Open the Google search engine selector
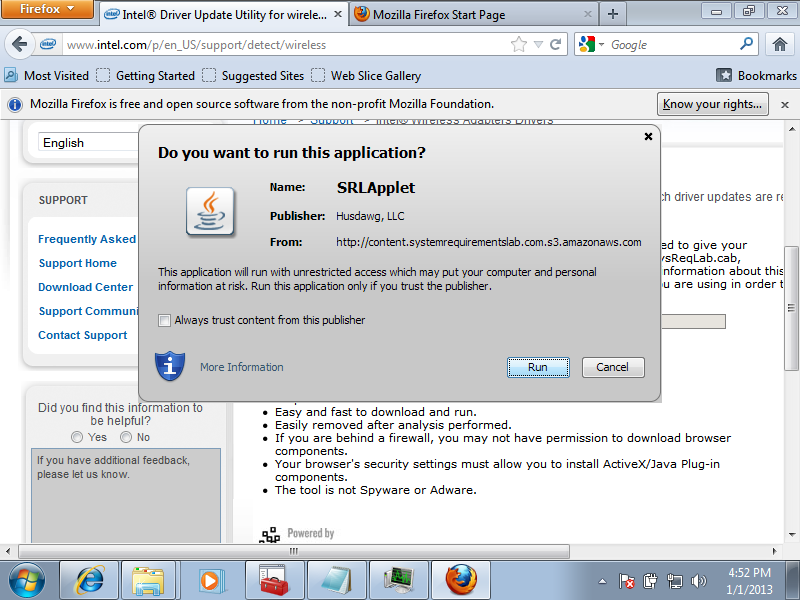The height and width of the screenshot is (600, 800). pos(591,44)
